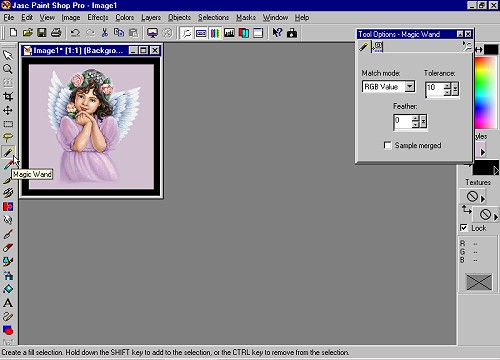The image size is (500, 360).
Task: Toggle the Color Palette toolbar button
Action: point(215,33)
